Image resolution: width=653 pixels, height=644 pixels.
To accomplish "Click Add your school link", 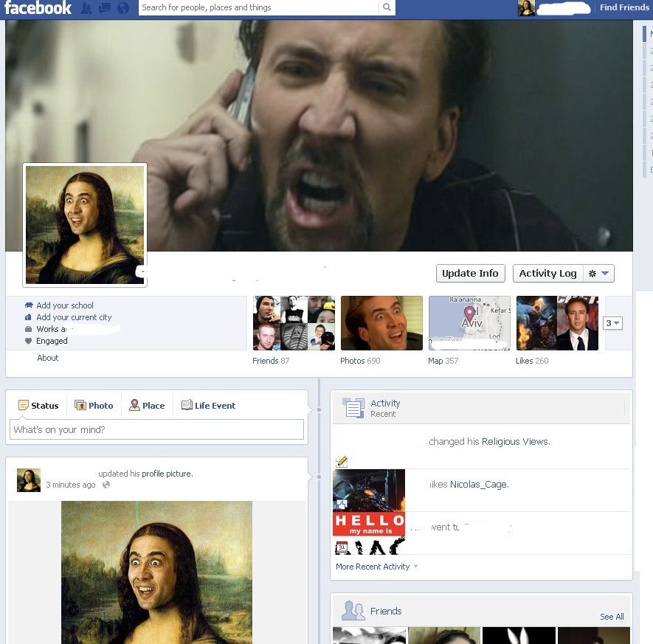I will click(x=64, y=305).
